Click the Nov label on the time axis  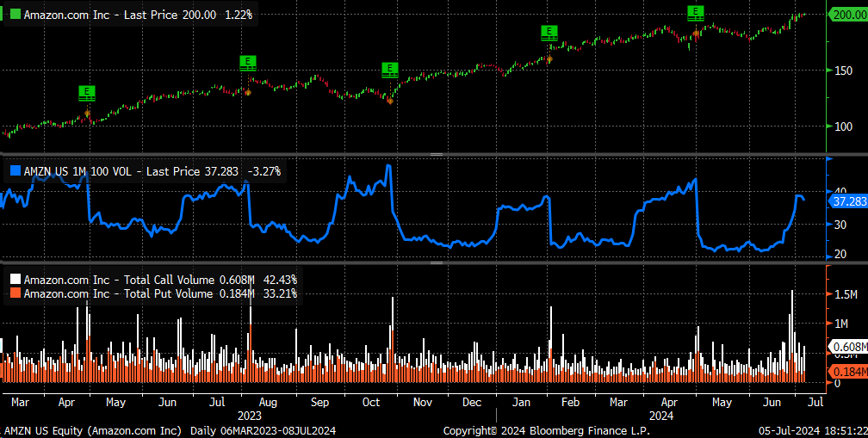424,402
